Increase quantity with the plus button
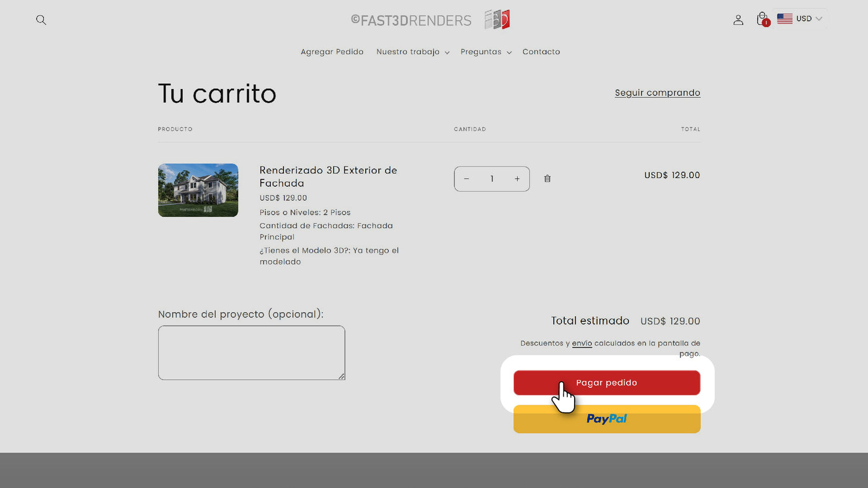 (517, 179)
